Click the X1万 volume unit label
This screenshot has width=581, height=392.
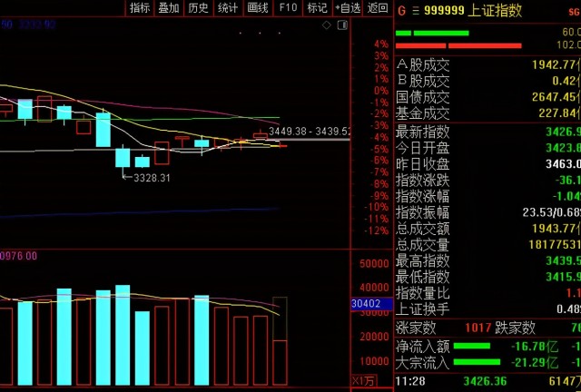pos(363,381)
